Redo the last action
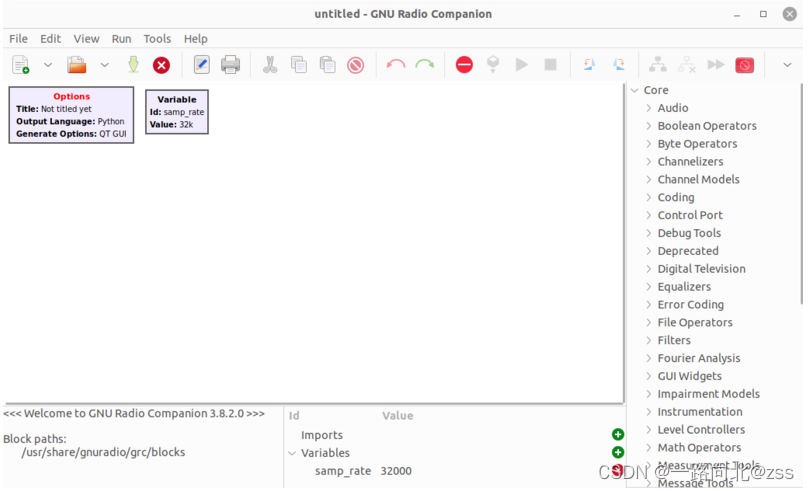 pyautogui.click(x=425, y=64)
